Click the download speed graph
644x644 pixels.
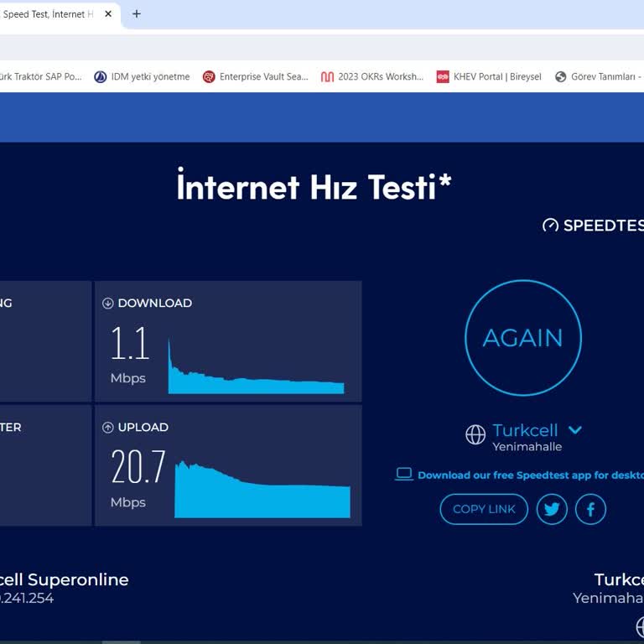pyautogui.click(x=256, y=366)
